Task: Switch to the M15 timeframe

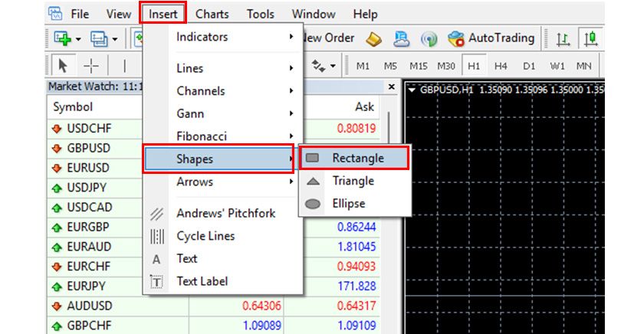Action: point(418,66)
